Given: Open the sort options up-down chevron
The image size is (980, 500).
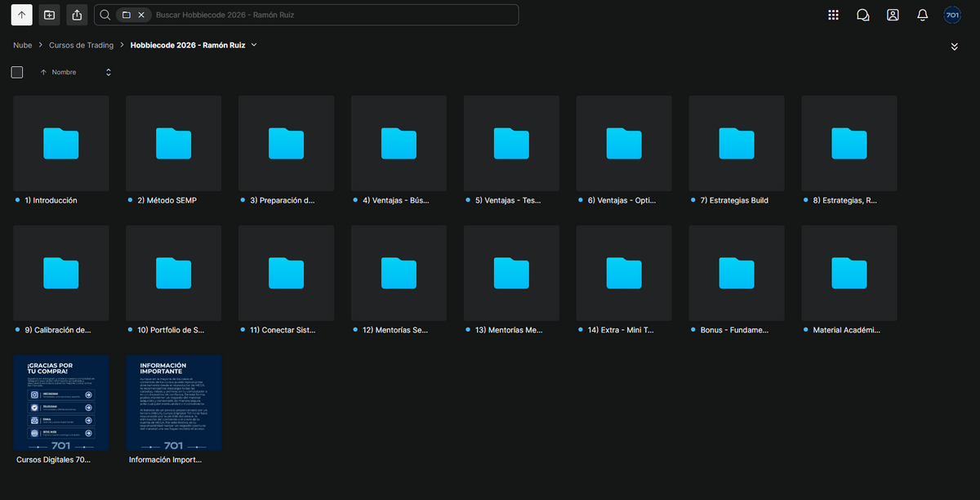Looking at the screenshot, I should 109,72.
